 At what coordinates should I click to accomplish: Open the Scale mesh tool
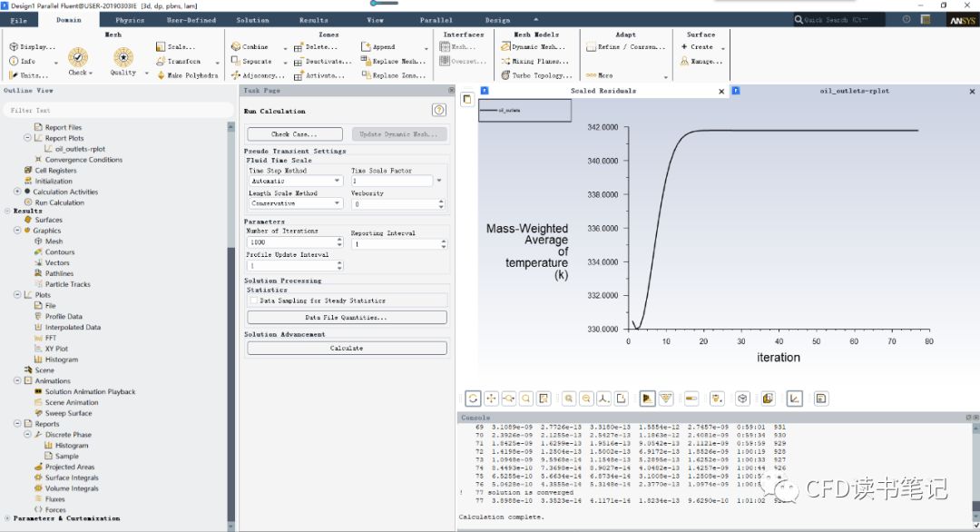tap(176, 47)
